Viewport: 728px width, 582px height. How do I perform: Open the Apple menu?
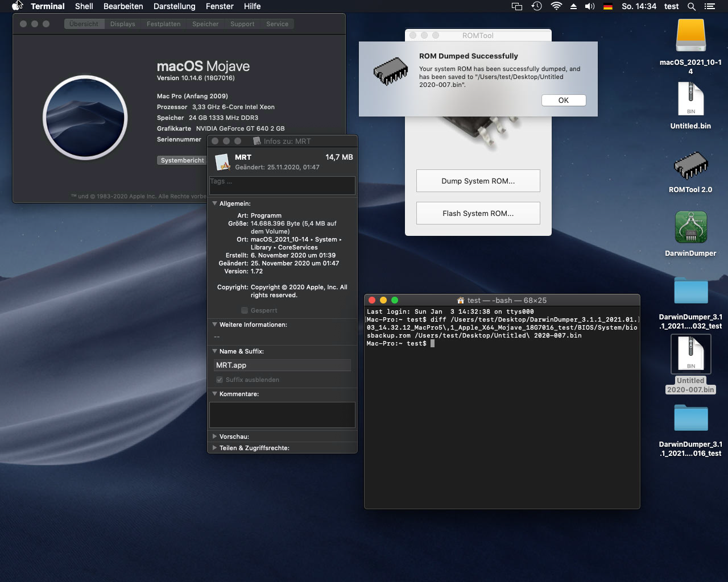pos(17,6)
